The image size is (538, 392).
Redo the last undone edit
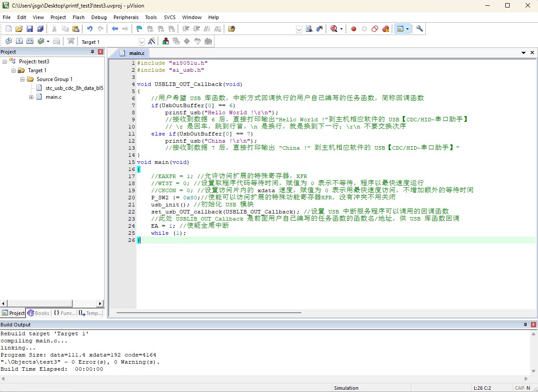(101, 29)
